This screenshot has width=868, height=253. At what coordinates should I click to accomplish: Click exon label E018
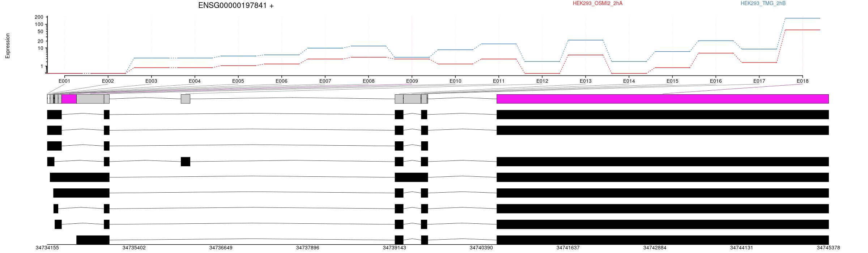[x=803, y=81]
